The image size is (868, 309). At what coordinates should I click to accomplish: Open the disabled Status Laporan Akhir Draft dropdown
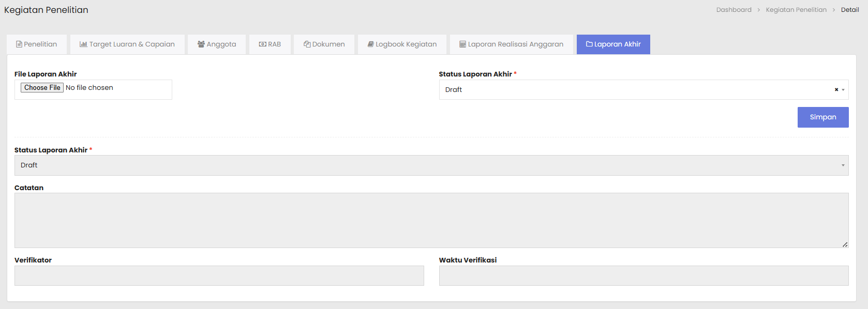coord(431,165)
